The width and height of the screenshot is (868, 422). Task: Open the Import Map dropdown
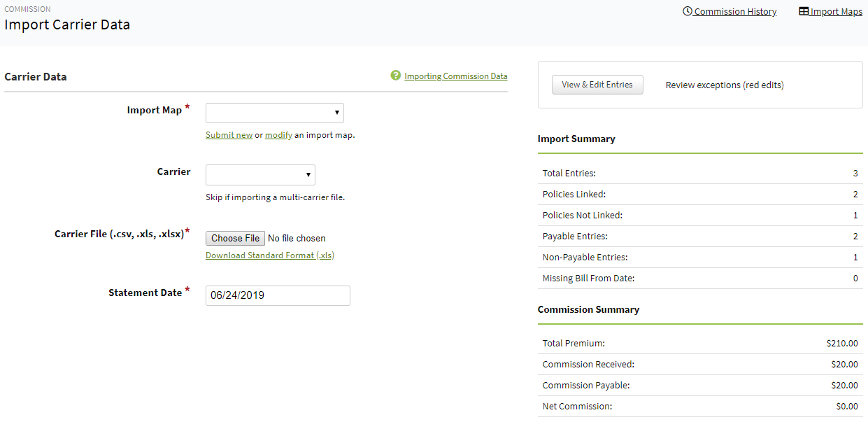(x=274, y=113)
